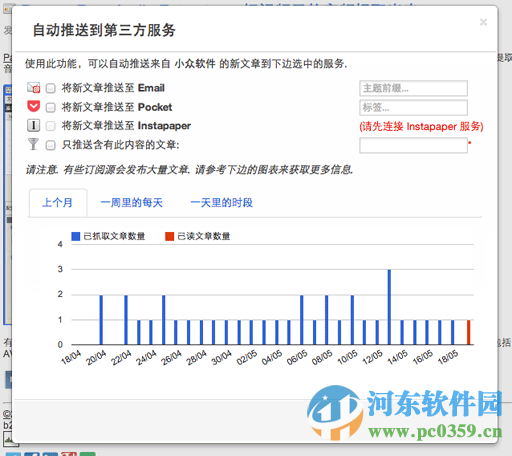Click the 只推送含有此内容的文章 label

(120, 145)
